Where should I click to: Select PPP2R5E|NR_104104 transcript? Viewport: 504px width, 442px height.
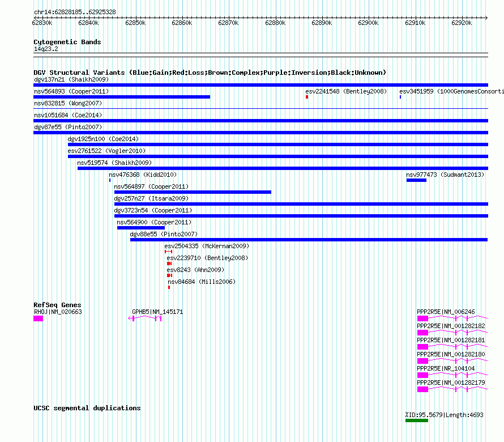pyautogui.click(x=446, y=368)
